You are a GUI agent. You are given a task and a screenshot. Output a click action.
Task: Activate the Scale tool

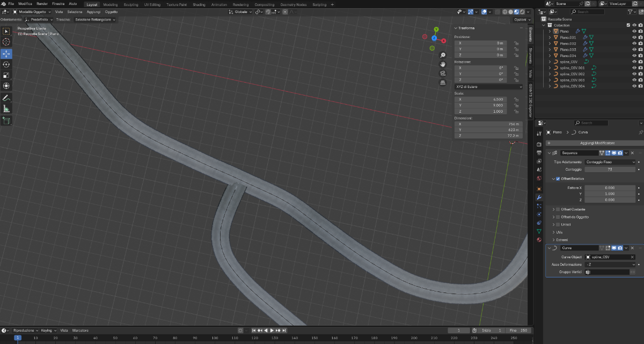6,75
